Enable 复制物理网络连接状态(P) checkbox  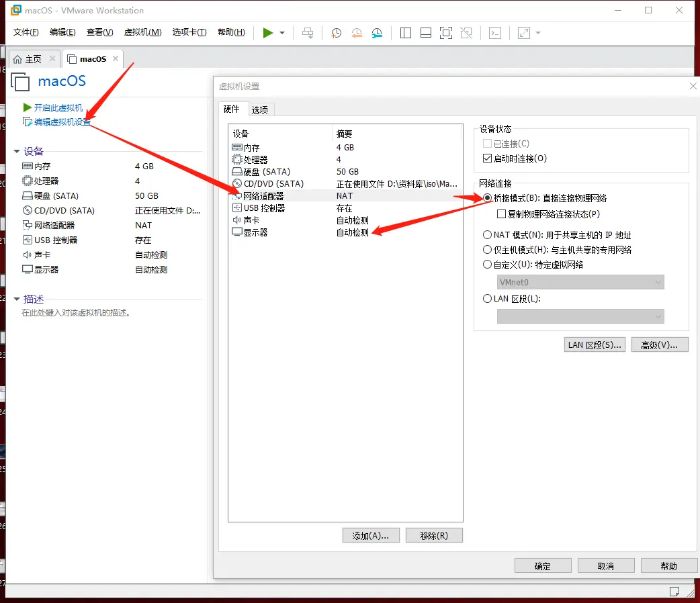tap(501, 214)
